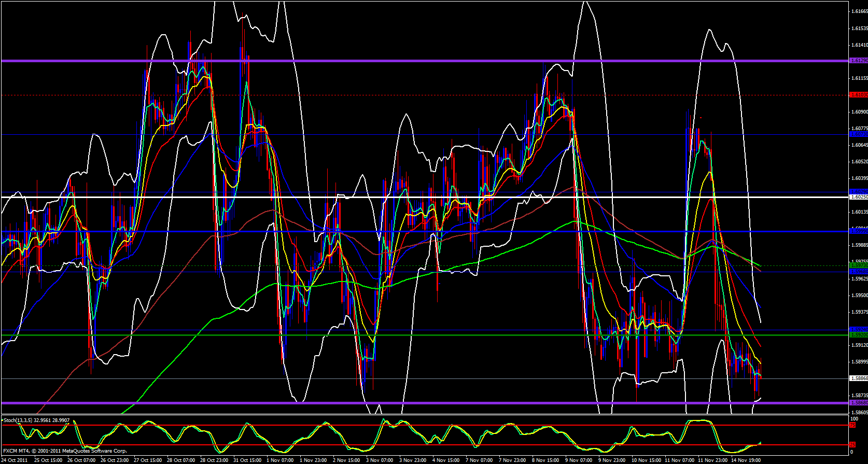Select the red 1.61030 price label
Image resolution: width=868 pixels, height=464 pixels.
pos(858,95)
